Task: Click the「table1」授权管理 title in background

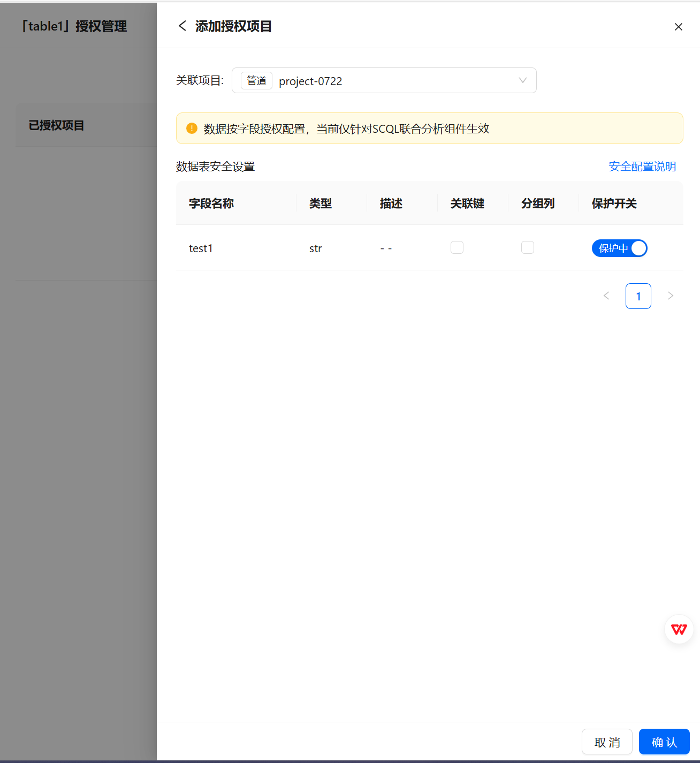Action: tap(74, 26)
